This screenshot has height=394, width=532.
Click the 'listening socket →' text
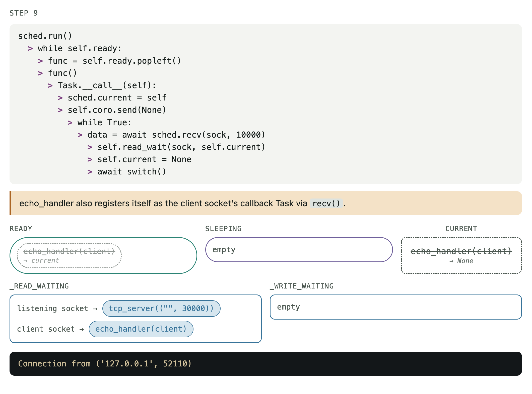click(x=57, y=309)
